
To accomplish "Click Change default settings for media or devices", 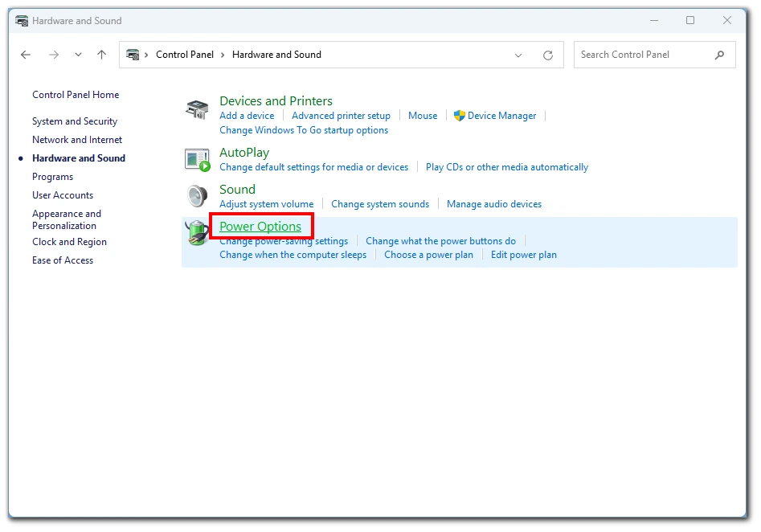I will coord(314,167).
